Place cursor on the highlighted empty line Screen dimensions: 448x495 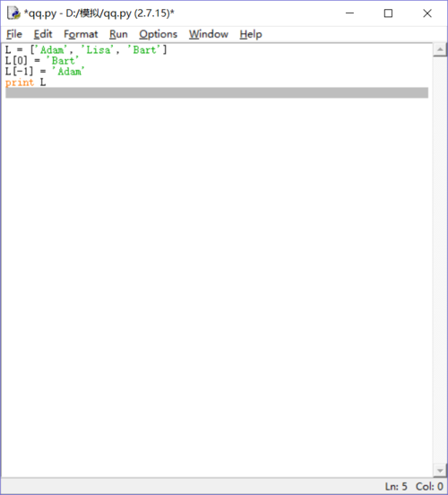point(217,93)
